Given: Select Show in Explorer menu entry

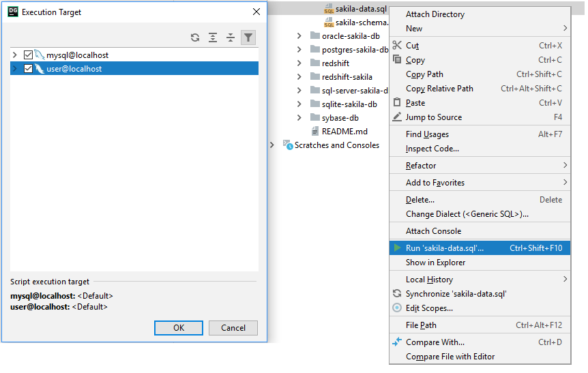Looking at the screenshot, I should (480, 263).
